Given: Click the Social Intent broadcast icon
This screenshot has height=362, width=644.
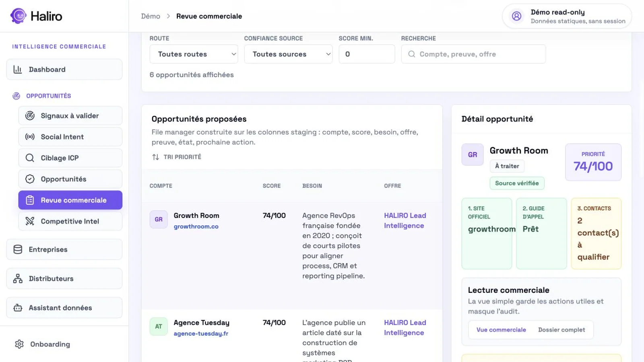Looking at the screenshot, I should 30,137.
